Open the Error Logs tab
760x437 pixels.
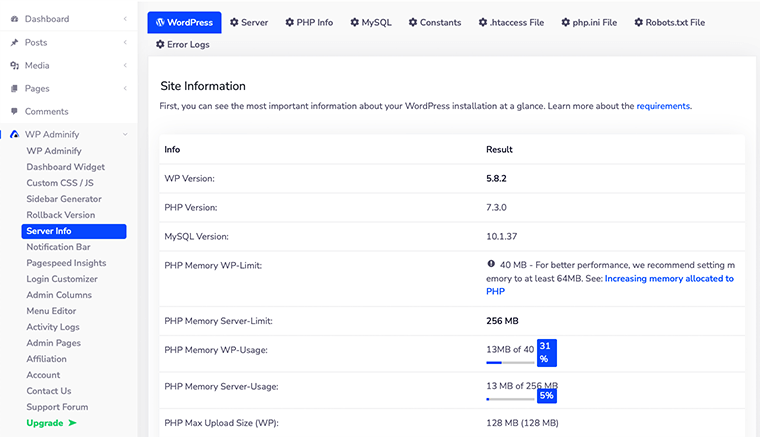tap(183, 44)
